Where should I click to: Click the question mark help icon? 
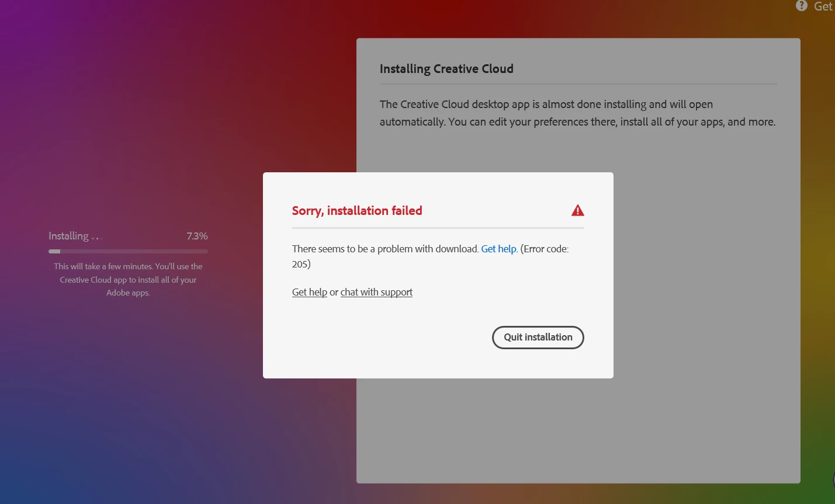[802, 6]
